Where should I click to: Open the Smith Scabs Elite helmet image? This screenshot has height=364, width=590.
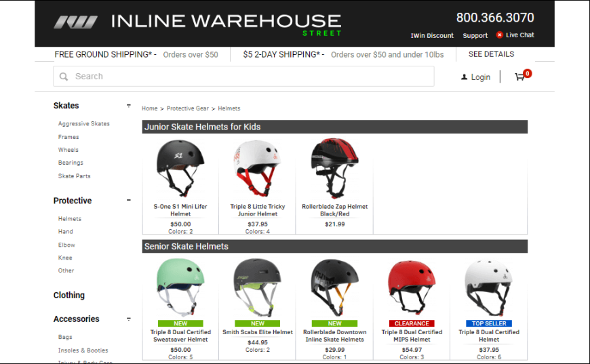click(x=258, y=287)
